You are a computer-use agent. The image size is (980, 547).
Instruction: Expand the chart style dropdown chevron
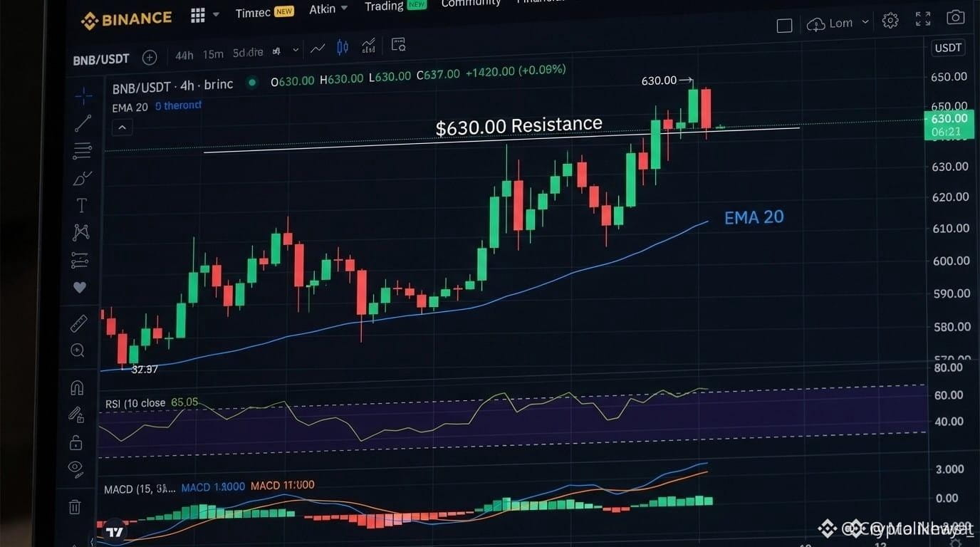(x=296, y=51)
